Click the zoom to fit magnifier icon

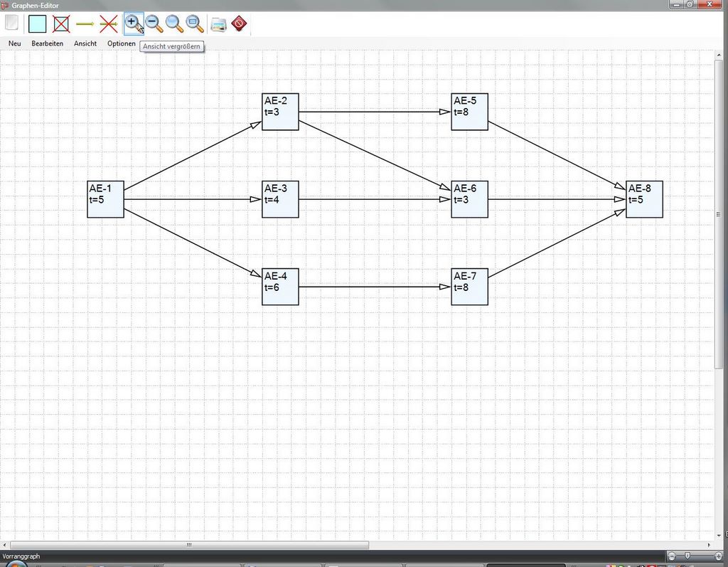194,23
